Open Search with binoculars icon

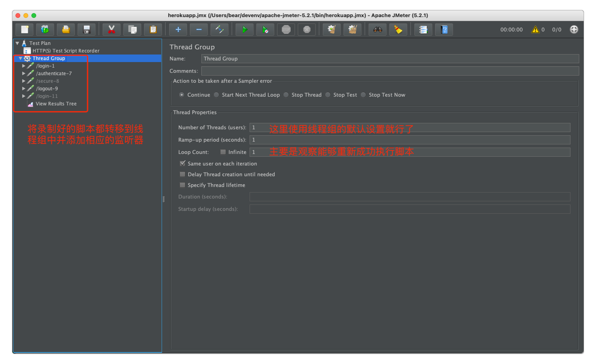[x=377, y=29]
